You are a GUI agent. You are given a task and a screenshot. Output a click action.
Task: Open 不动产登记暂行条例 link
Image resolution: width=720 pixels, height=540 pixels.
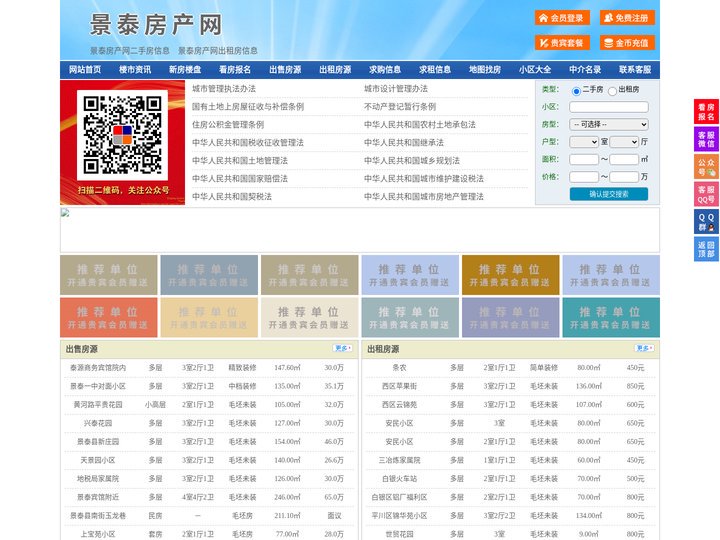point(400,107)
